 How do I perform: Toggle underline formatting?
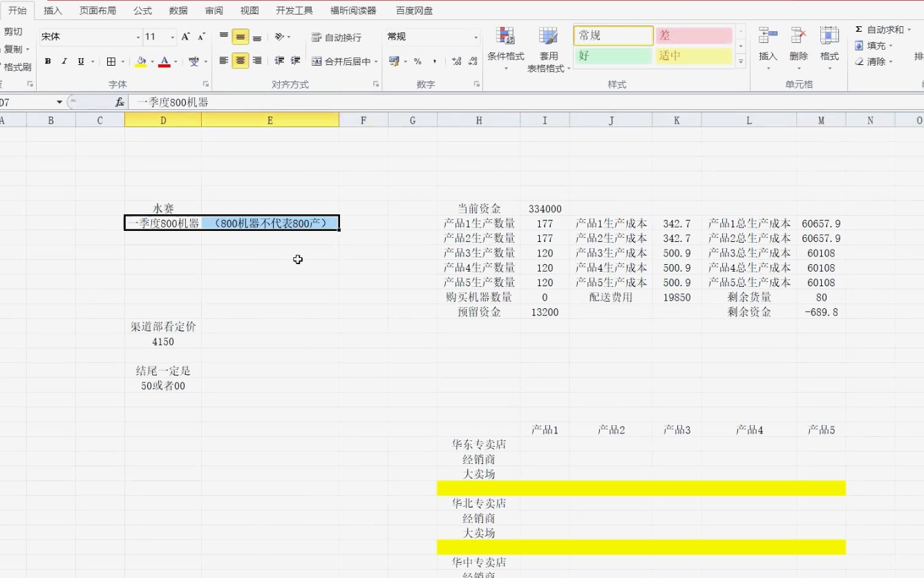pyautogui.click(x=81, y=62)
